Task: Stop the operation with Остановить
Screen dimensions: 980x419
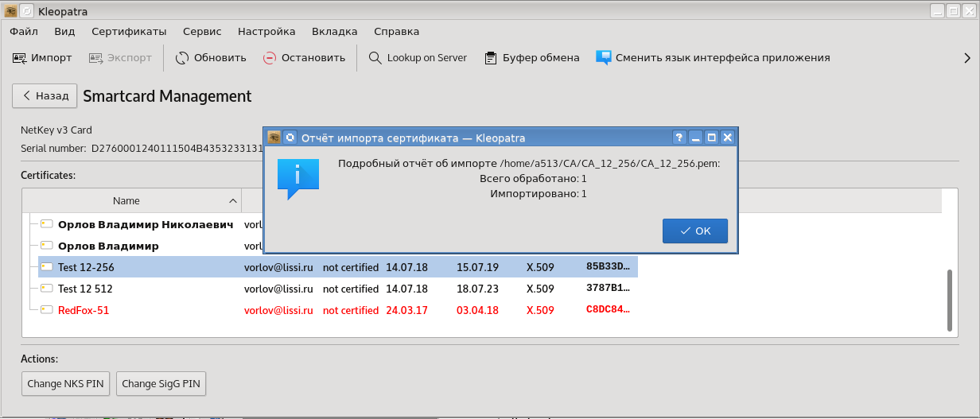Action: tap(304, 57)
